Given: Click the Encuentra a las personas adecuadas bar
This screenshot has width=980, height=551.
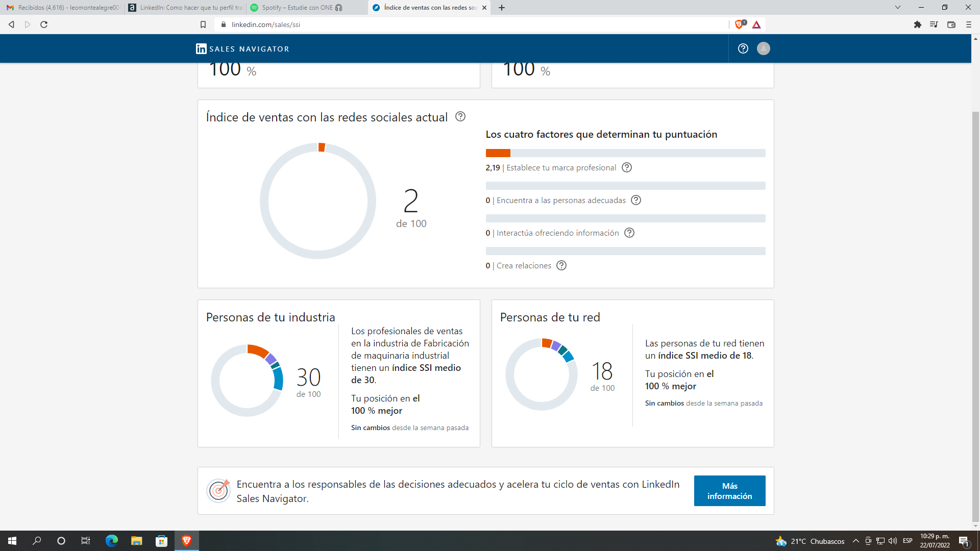Looking at the screenshot, I should coord(625,186).
